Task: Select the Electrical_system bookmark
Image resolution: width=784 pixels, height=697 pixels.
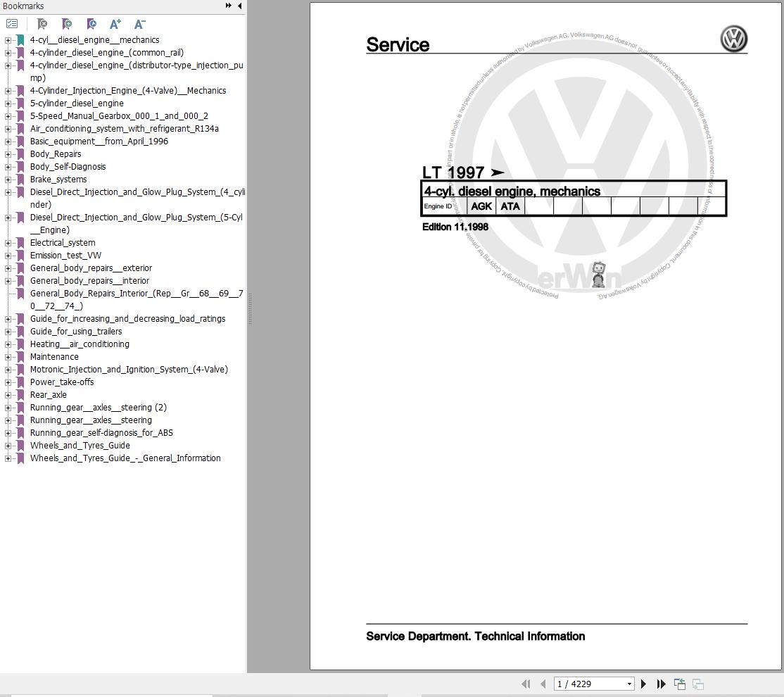Action: pos(63,243)
